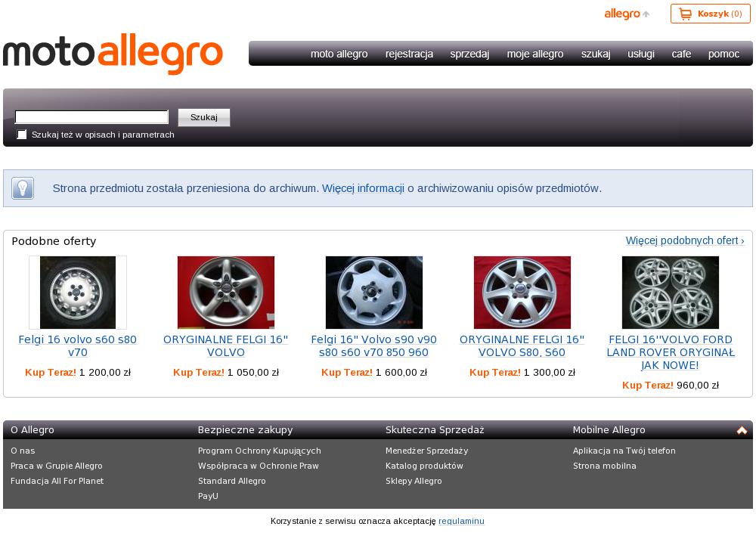756x536 pixels.
Task: Open Sklepy Allegro link
Action: [x=414, y=481]
